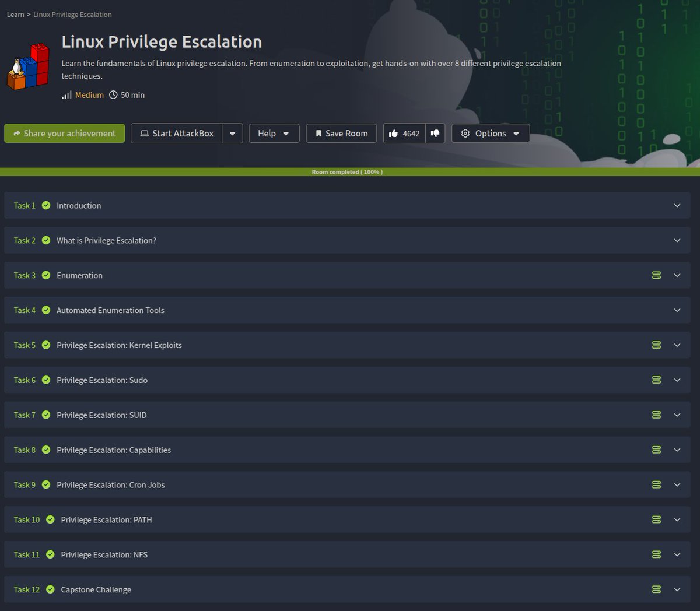Click the Task 9 completed checkmark
Viewport: 700px width, 611px height.
click(46, 485)
